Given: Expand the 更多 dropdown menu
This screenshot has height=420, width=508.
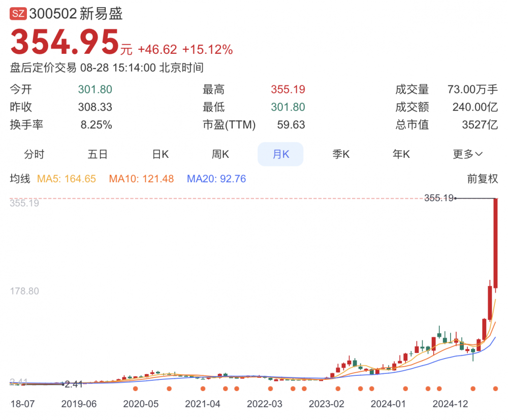Looking at the screenshot, I should tap(468, 154).
